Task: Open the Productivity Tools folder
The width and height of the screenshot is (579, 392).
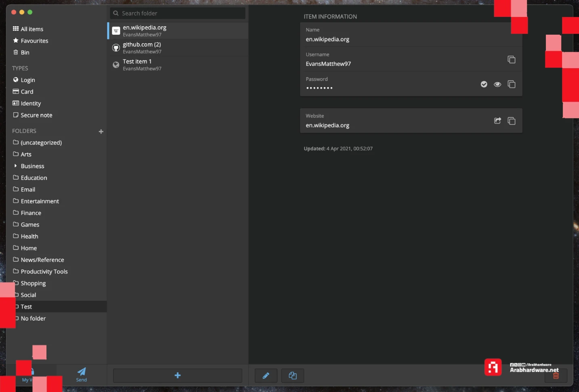Action: tap(44, 272)
